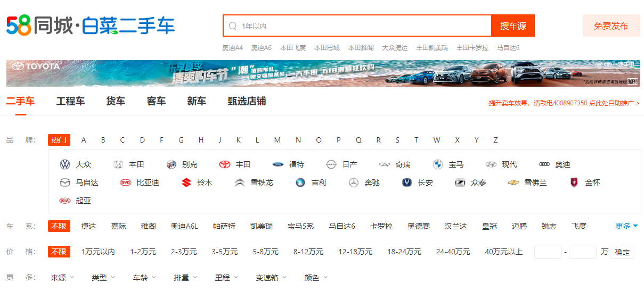Select the Geely 吉利 brand logo
The height and width of the screenshot is (291, 644).
300,182
